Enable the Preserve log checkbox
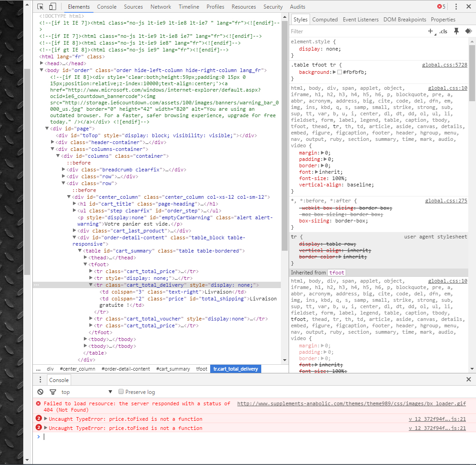The height and width of the screenshot is (465, 476). (121, 392)
